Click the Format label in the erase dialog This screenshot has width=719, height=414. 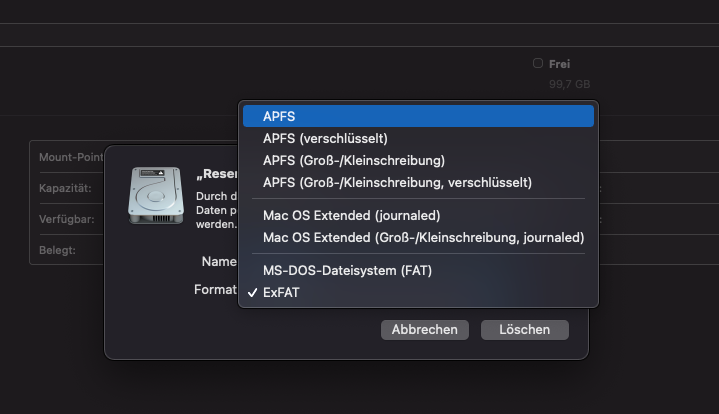coord(213,289)
